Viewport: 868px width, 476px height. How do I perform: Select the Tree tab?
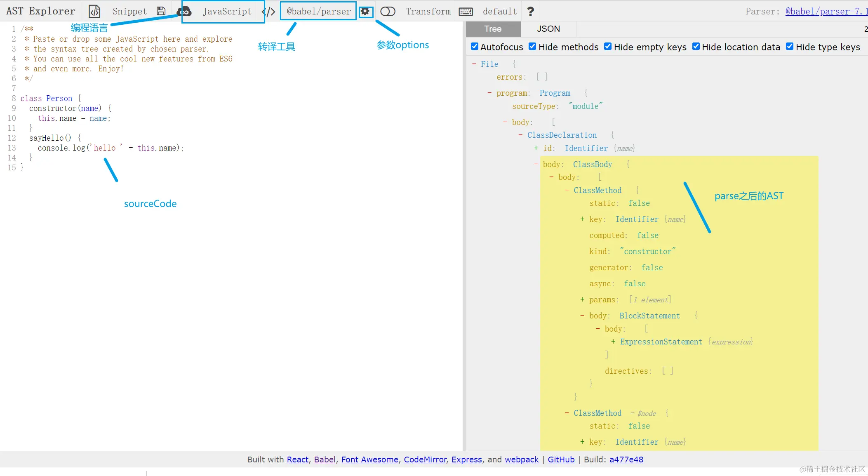click(x=493, y=29)
